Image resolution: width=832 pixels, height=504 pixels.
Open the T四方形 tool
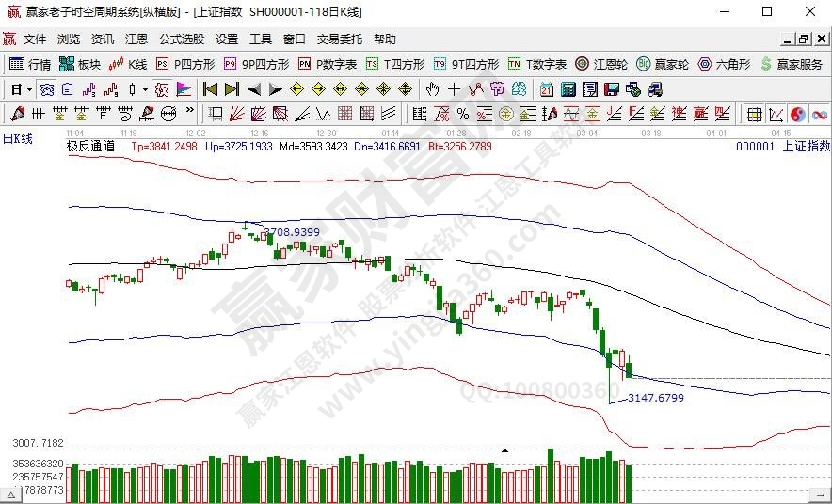[395, 64]
